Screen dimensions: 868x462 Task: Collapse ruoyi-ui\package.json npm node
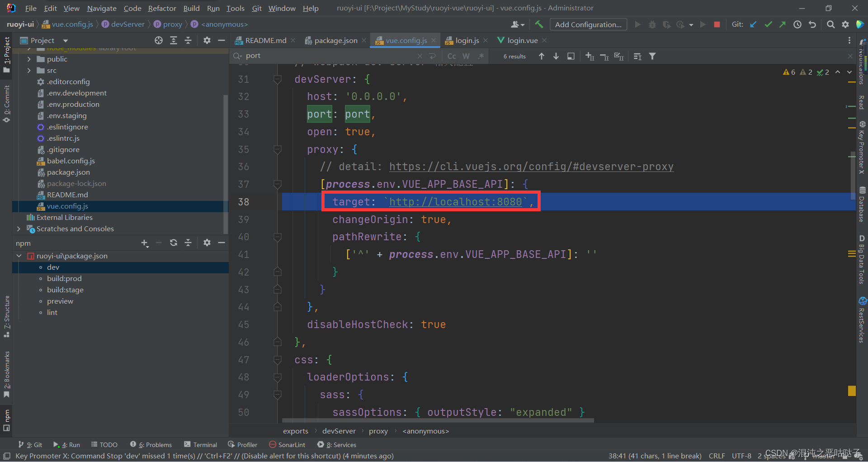(x=19, y=256)
